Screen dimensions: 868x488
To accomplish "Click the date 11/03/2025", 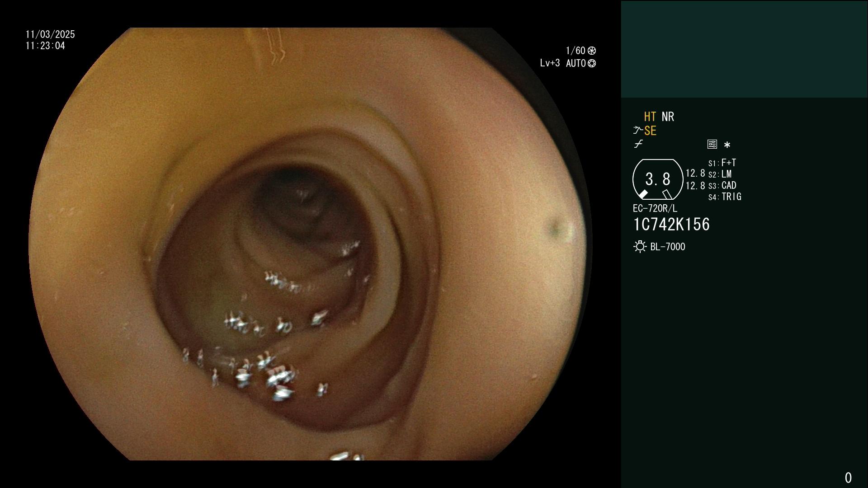I will [x=50, y=34].
